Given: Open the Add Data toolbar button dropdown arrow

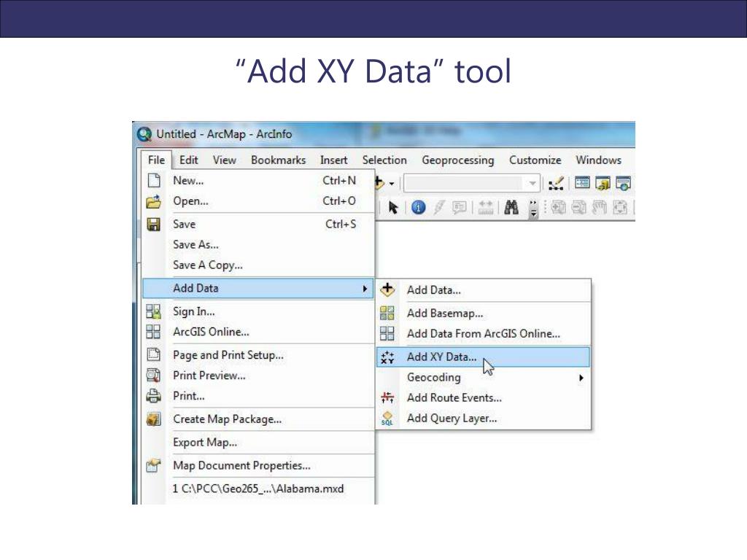Looking at the screenshot, I should [x=392, y=184].
